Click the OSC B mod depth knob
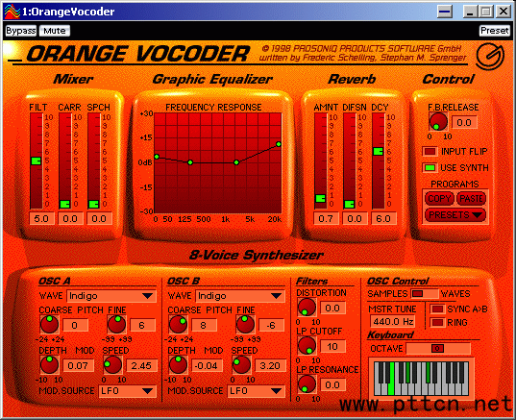Screen dimensions: 516x420 178,364
